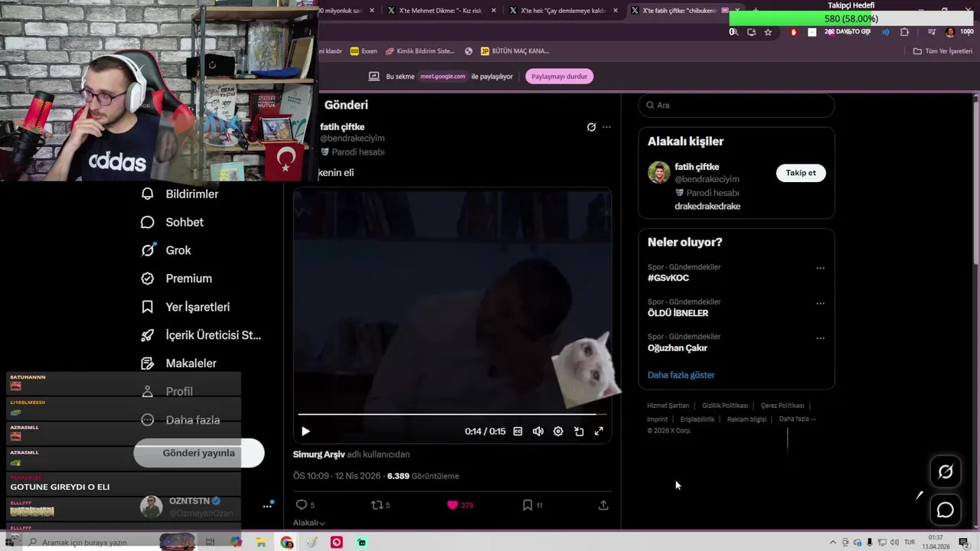The image size is (980, 551).
Task: Open more options for ÖLDÜ İBNELER trend
Action: 820,304
